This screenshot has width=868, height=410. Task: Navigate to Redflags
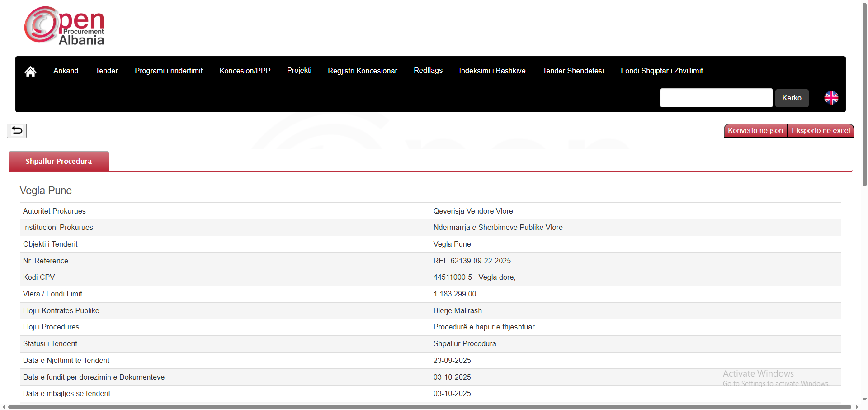coord(428,71)
